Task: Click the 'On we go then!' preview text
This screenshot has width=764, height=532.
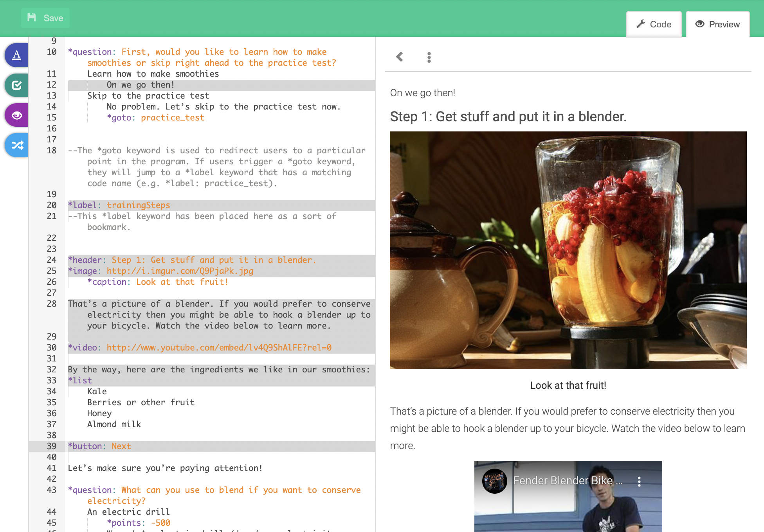Action: (423, 93)
